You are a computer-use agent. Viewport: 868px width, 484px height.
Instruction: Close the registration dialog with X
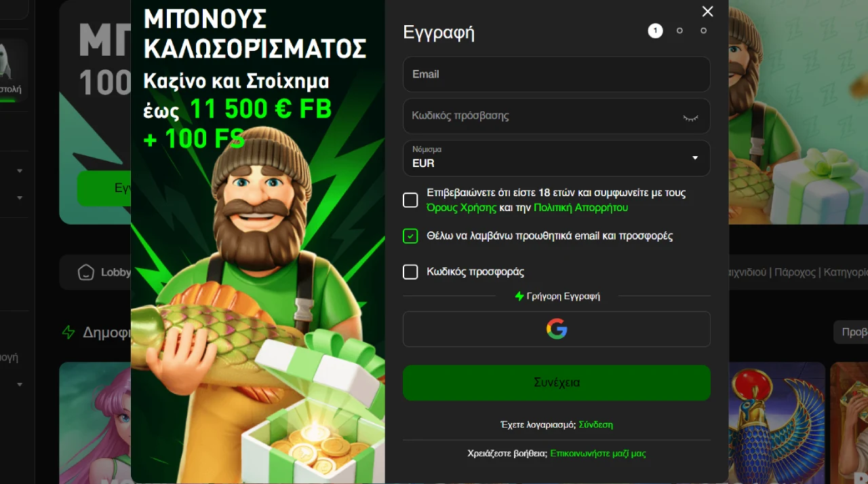point(708,12)
